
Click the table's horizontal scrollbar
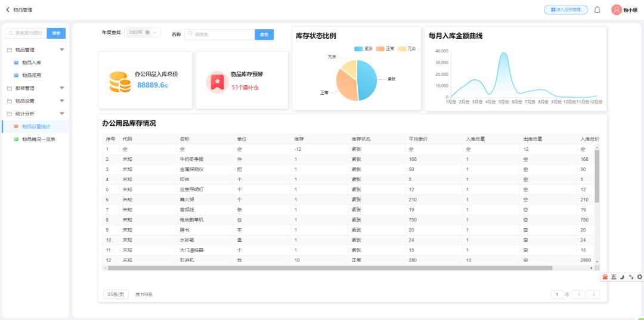[x=329, y=268]
